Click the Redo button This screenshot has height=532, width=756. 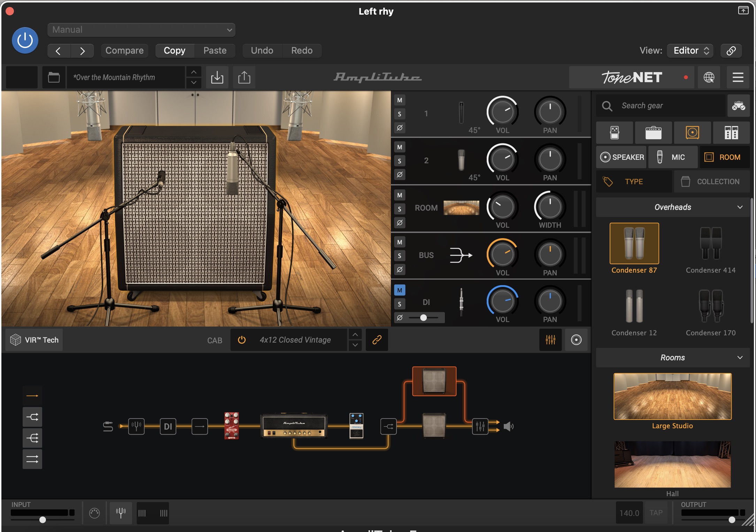click(x=302, y=51)
